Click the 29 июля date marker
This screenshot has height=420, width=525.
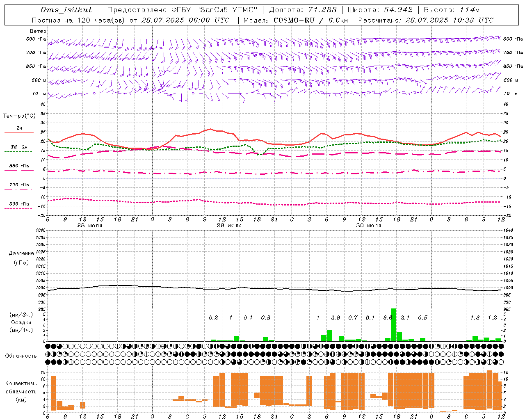point(229,226)
